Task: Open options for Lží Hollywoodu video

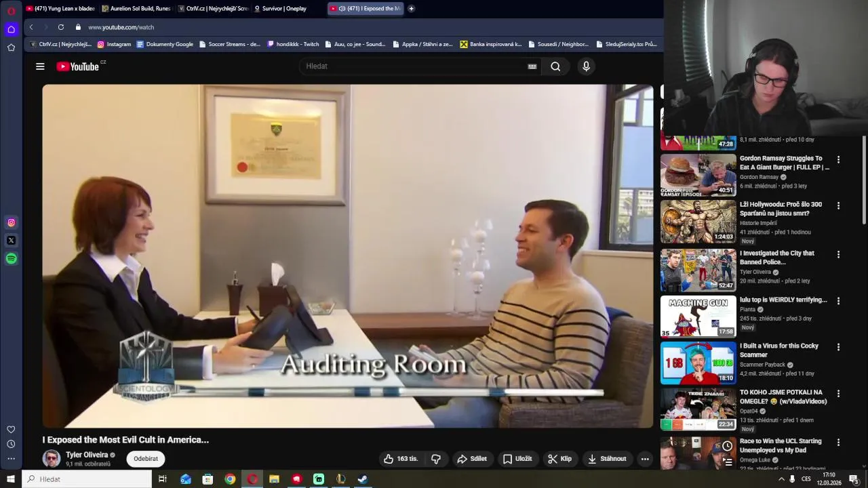Action: pyautogui.click(x=838, y=205)
